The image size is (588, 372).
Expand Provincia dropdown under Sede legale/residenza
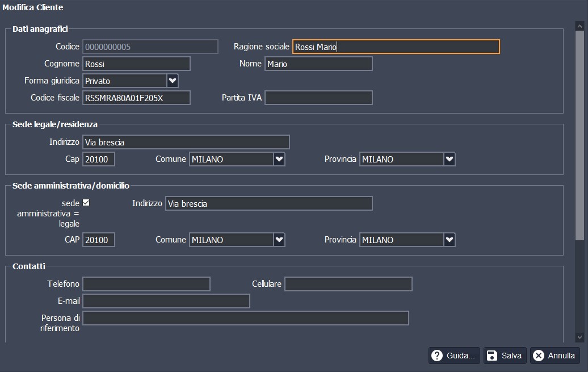tap(449, 159)
